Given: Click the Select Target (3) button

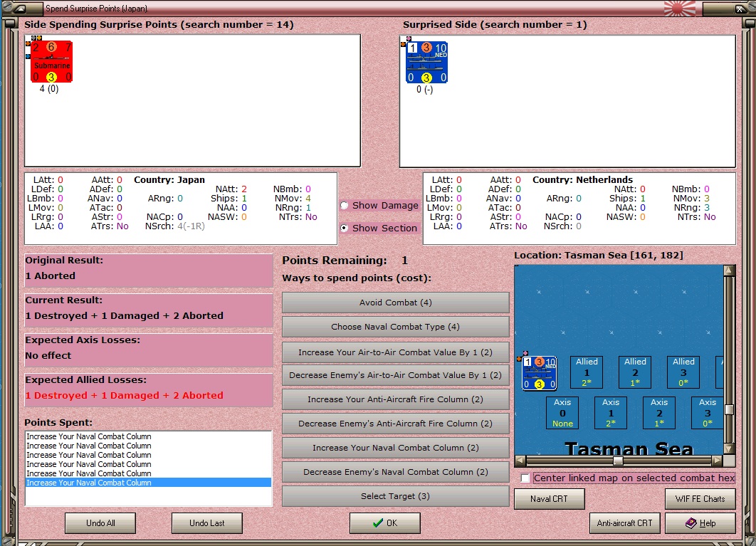Looking at the screenshot, I should [395, 496].
